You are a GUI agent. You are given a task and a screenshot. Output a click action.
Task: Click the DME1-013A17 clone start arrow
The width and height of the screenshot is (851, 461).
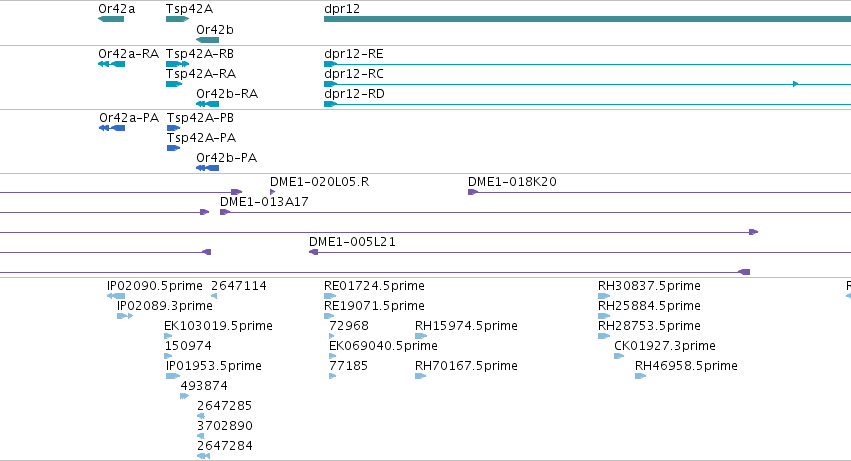(225, 212)
